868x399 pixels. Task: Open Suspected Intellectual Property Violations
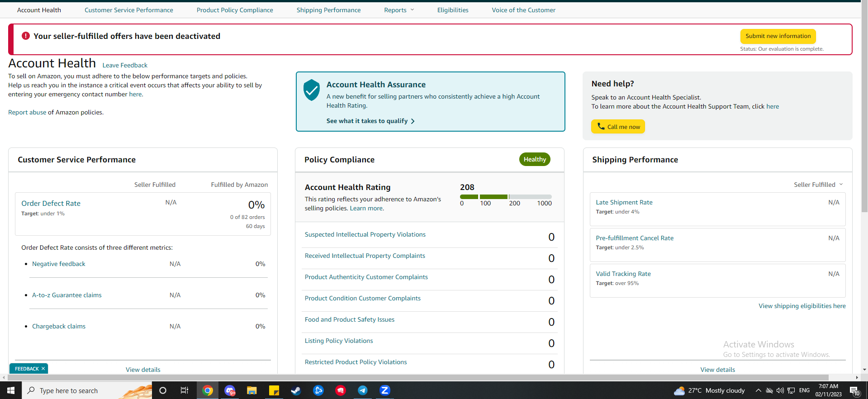[365, 234]
